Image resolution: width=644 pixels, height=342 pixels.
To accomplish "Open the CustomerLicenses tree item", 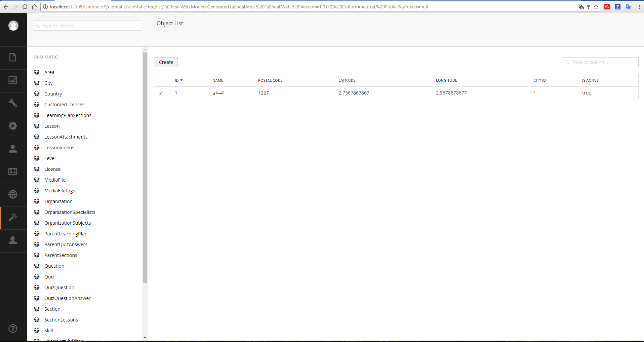I will pos(64,105).
